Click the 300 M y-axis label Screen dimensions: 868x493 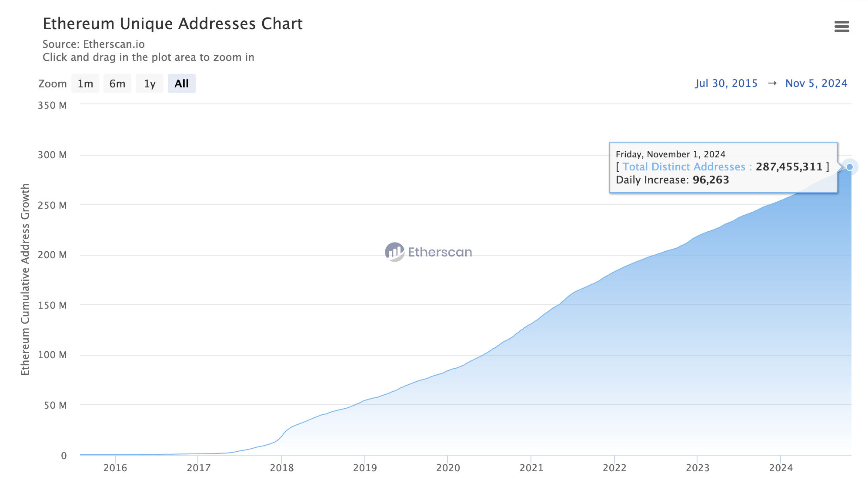coord(52,155)
